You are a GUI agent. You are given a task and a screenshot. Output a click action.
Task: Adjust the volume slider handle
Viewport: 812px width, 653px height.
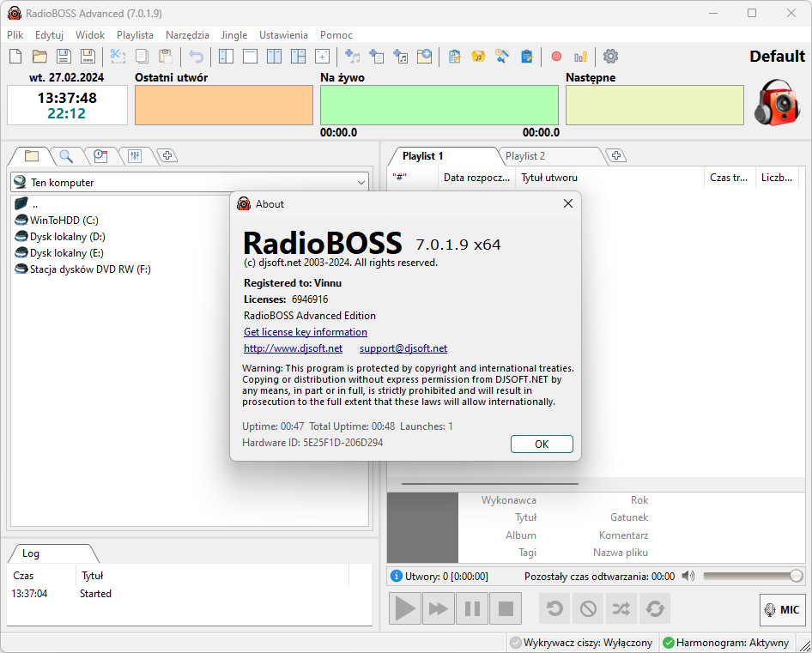[x=796, y=576]
